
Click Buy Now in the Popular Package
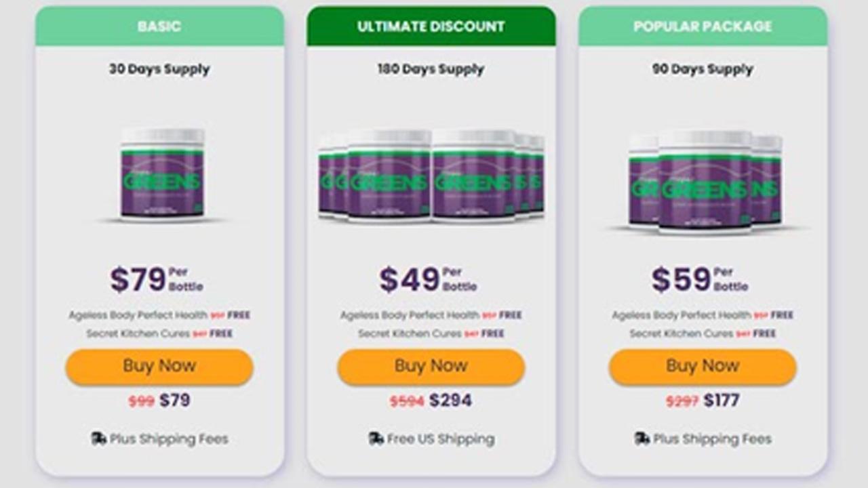(703, 367)
